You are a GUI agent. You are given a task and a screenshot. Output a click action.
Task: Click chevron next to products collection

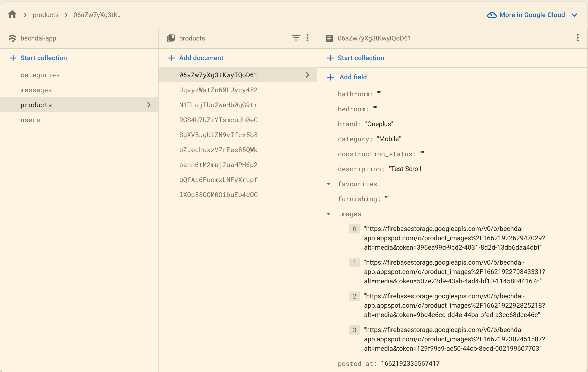tap(149, 105)
